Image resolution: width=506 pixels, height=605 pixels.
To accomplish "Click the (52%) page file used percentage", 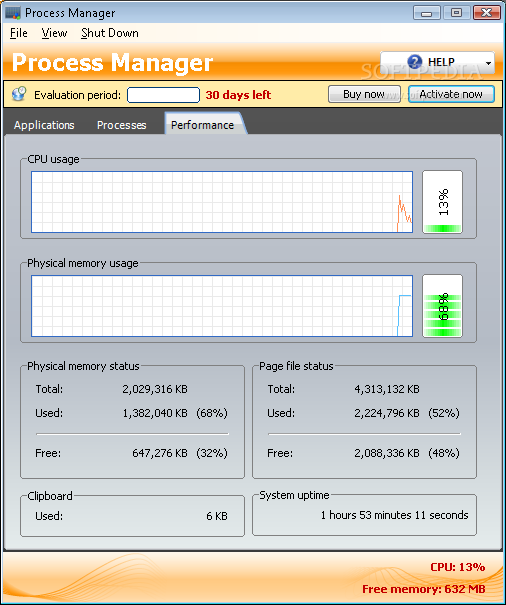I will [x=444, y=413].
